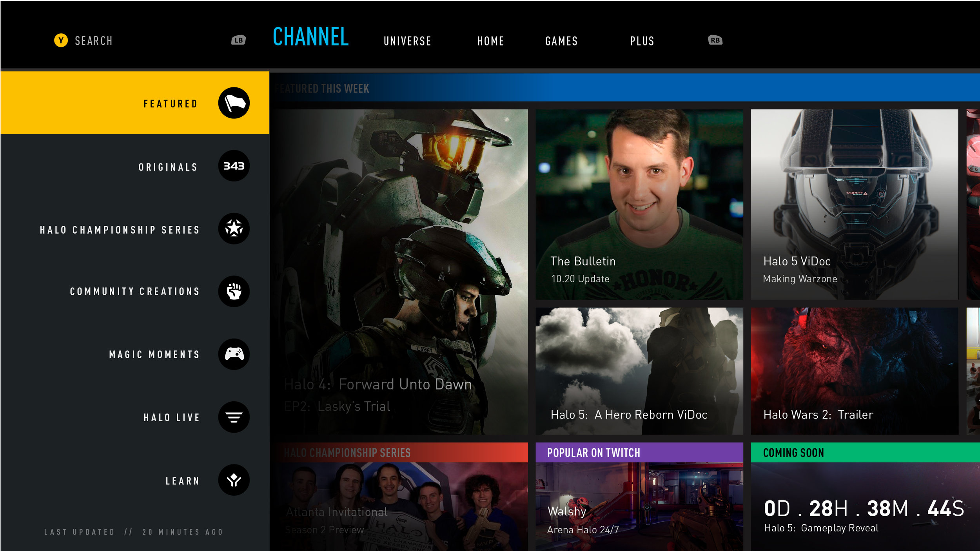980x551 pixels.
Task: Open the Games tab
Action: (561, 41)
